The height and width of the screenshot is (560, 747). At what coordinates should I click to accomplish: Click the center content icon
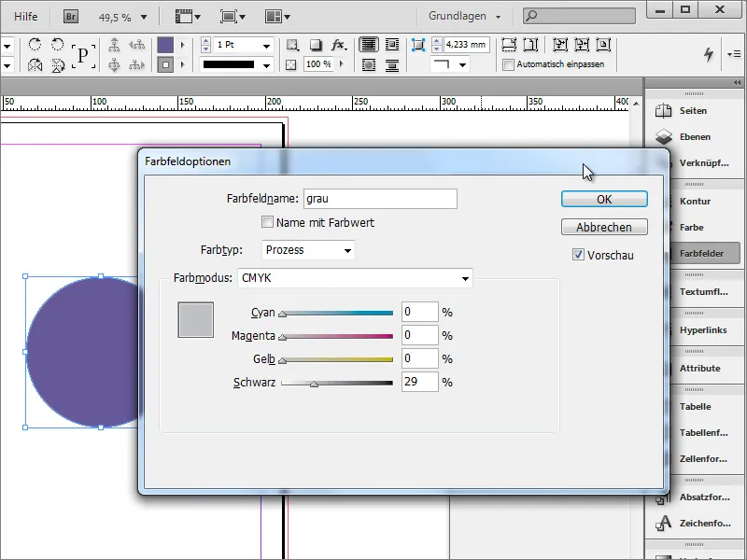pyautogui.click(x=603, y=45)
